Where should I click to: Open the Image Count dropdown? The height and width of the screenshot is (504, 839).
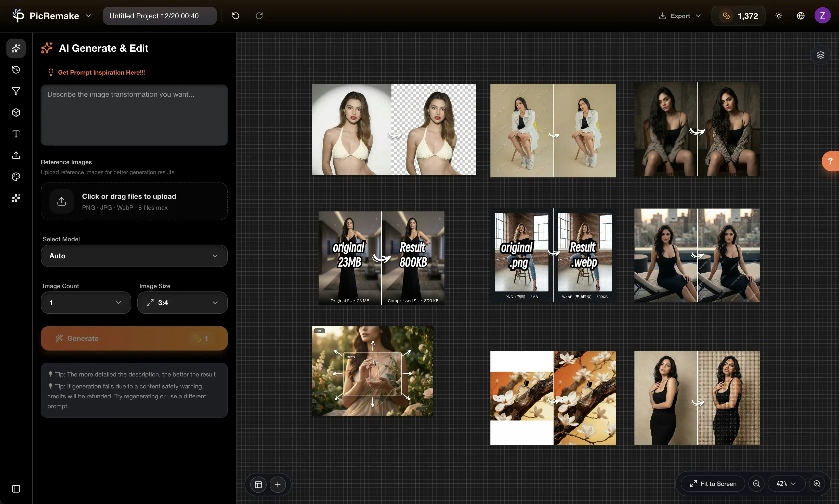click(86, 303)
